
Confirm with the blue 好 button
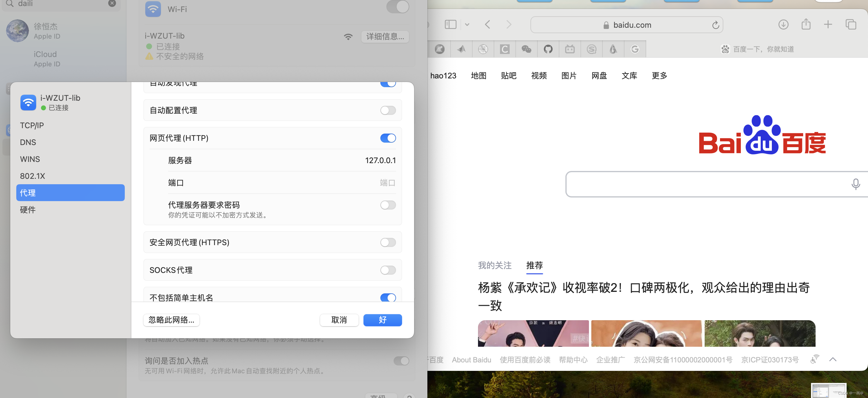coord(382,320)
